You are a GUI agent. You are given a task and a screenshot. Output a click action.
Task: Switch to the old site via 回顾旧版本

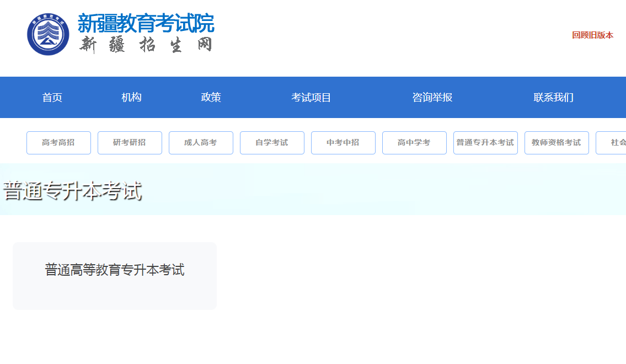[594, 35]
